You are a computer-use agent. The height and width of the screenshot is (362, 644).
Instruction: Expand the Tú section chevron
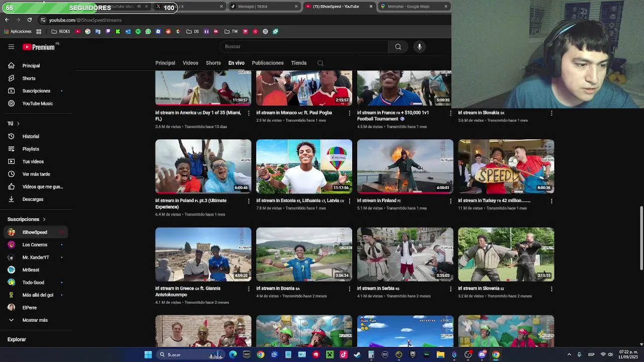coord(18,124)
